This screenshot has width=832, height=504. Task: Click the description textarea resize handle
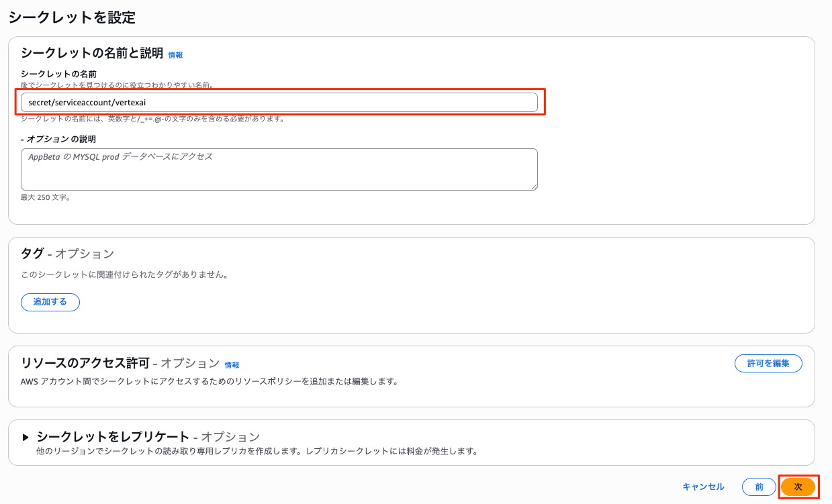(534, 187)
